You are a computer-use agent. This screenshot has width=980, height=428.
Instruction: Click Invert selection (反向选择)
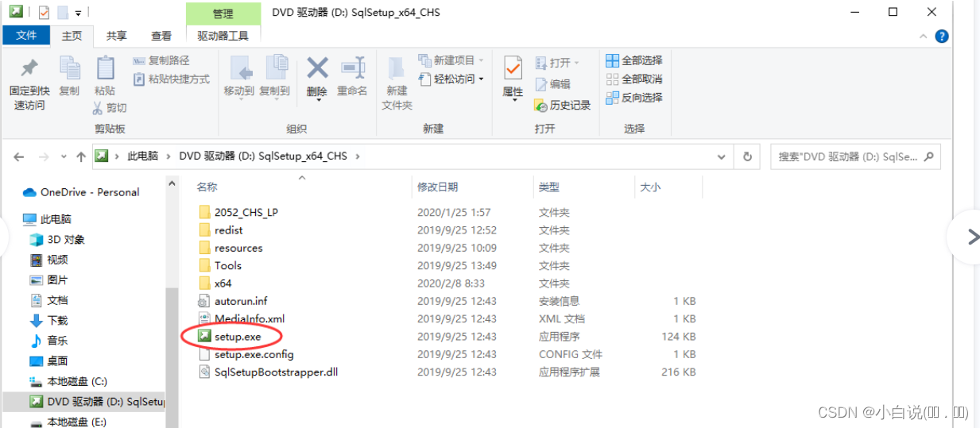634,97
